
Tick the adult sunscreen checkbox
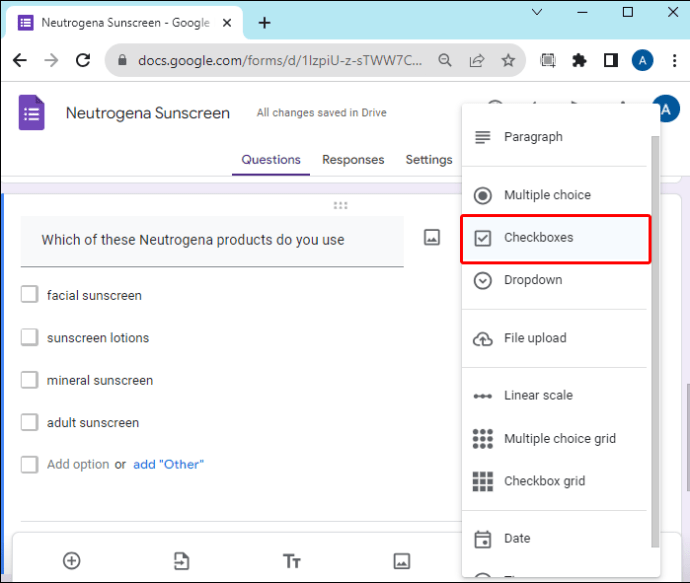29,422
